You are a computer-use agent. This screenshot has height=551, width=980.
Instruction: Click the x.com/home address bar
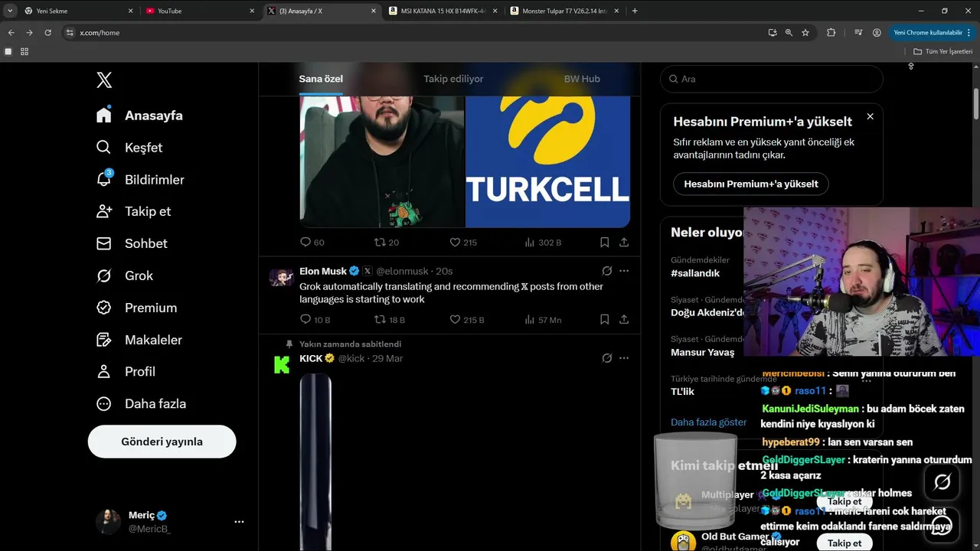pyautogui.click(x=413, y=33)
